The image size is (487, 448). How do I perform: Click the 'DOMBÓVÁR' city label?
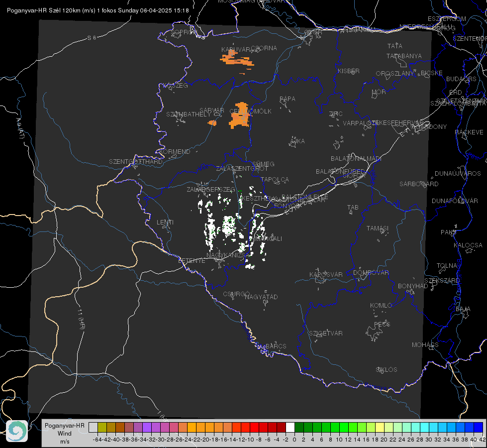371,273
